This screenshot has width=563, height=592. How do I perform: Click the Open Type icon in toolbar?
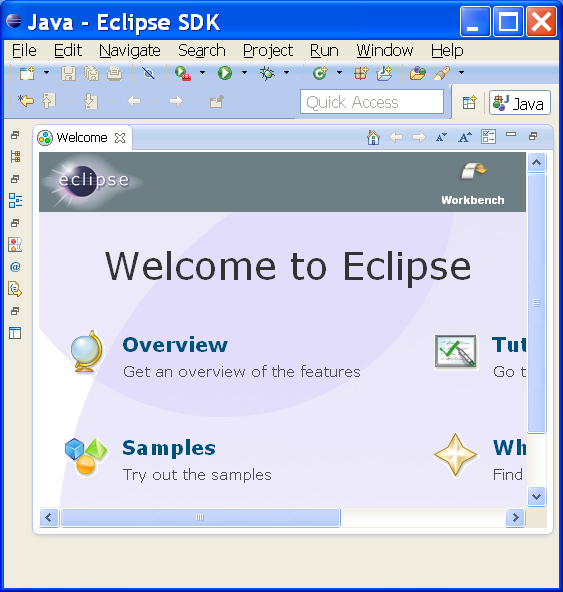pos(417,72)
